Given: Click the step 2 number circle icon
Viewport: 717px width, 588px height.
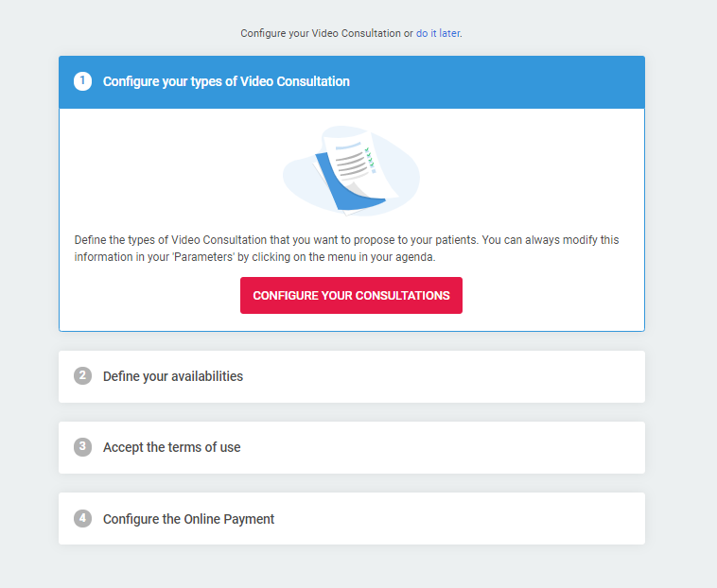Looking at the screenshot, I should pyautogui.click(x=82, y=375).
